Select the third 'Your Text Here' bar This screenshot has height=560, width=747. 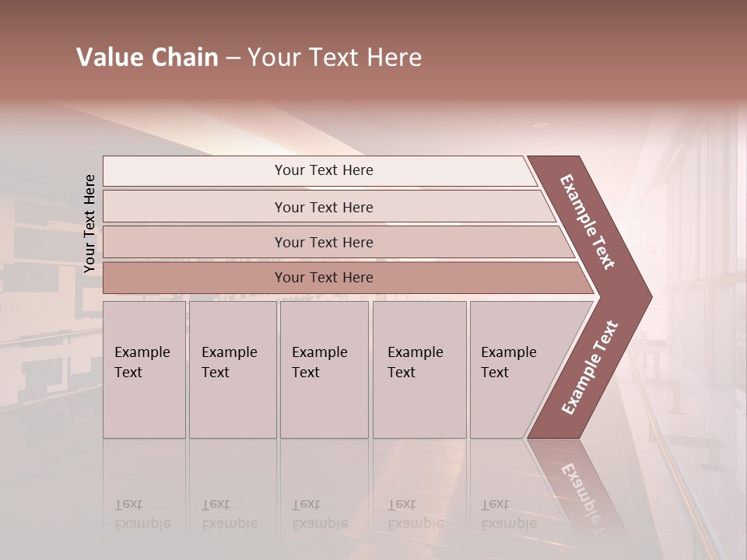323,242
